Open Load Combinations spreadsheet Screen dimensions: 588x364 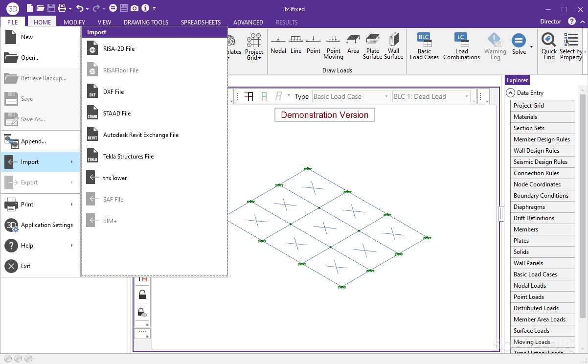(x=461, y=47)
